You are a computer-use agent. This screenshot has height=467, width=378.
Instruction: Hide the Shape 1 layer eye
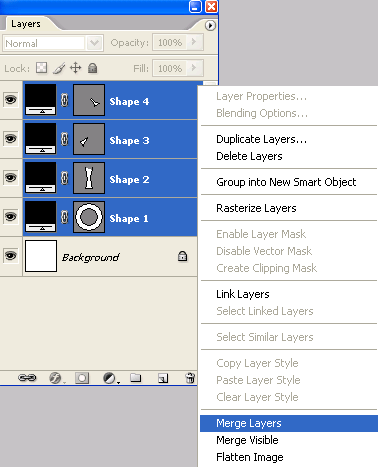pos(11,217)
